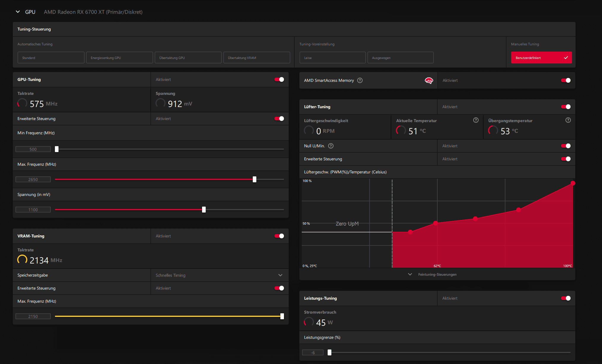
Task: Click the fan curve point at 62°C
Action: click(x=435, y=223)
